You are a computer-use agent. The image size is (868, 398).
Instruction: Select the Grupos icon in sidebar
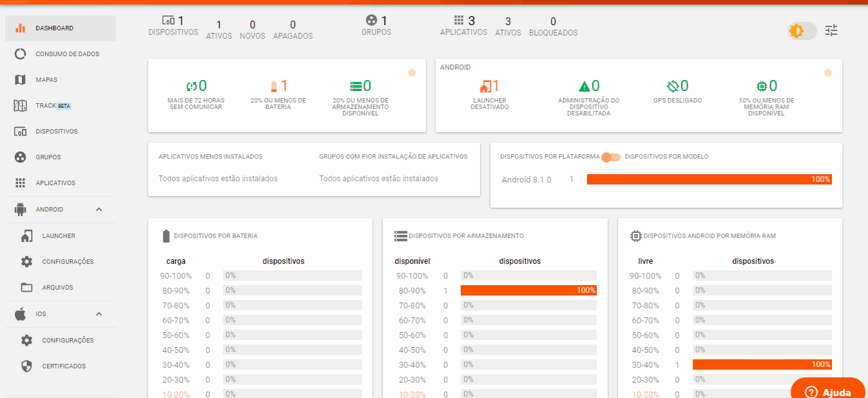click(20, 157)
